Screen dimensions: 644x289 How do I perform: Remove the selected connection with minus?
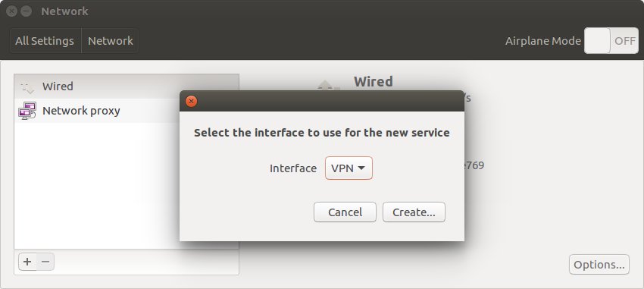pyautogui.click(x=45, y=262)
